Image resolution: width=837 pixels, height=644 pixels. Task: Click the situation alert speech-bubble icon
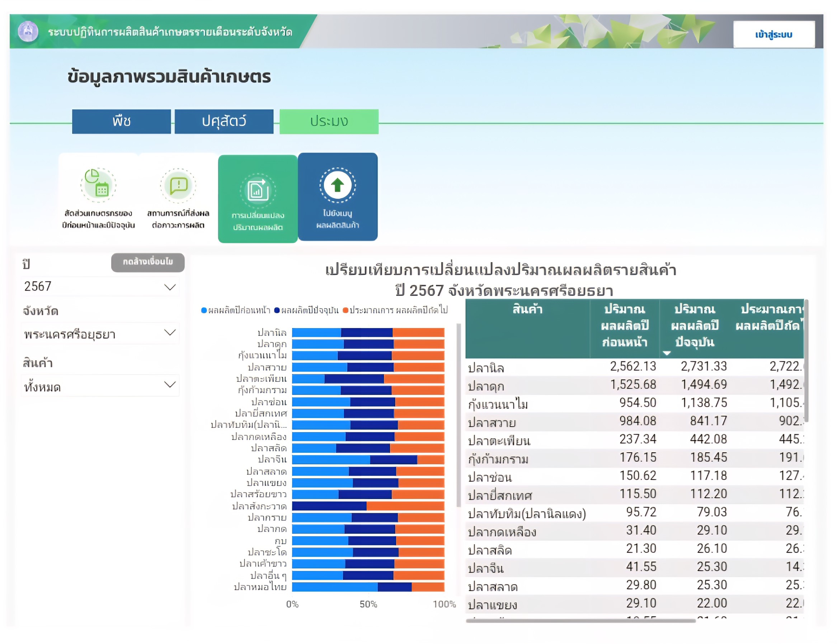click(178, 186)
